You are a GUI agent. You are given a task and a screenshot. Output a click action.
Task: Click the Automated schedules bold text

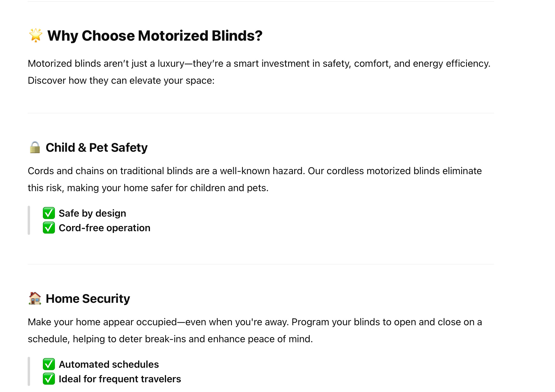109,364
